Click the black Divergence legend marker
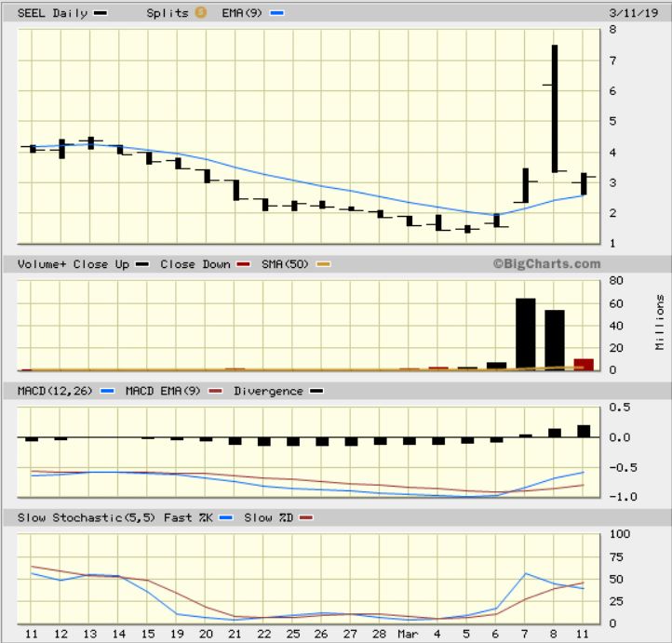Screen dimensions: 672x643 pyautogui.click(x=318, y=391)
